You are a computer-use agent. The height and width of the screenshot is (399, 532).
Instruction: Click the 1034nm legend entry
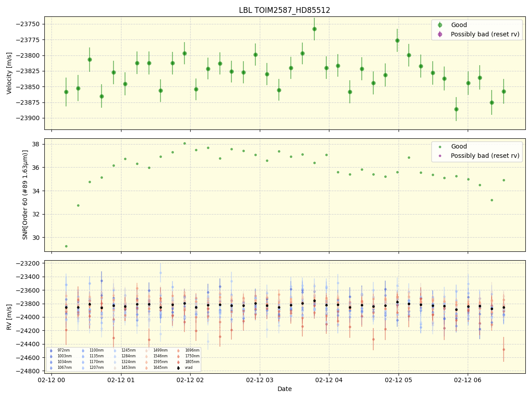tap(59, 362)
